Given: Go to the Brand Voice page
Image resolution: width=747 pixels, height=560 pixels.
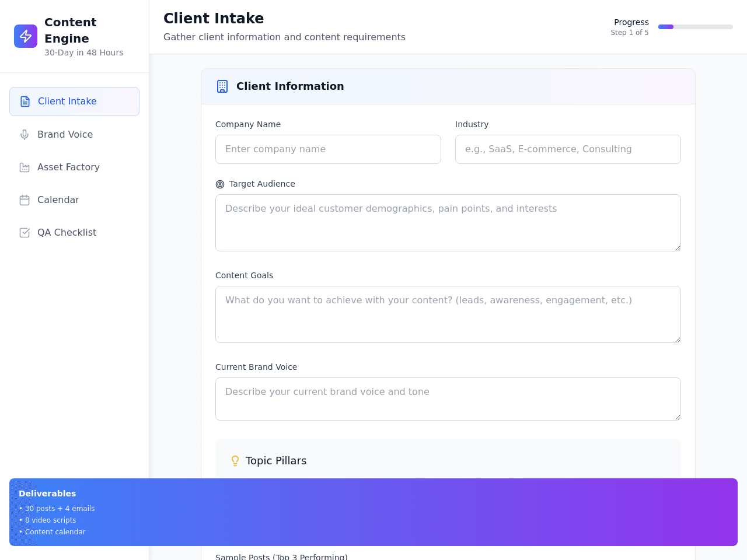Looking at the screenshot, I should [74, 135].
